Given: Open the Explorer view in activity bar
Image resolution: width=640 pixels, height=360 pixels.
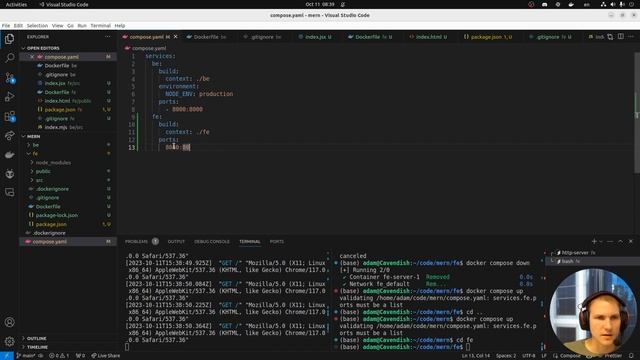Looking at the screenshot, I should click(9, 39).
